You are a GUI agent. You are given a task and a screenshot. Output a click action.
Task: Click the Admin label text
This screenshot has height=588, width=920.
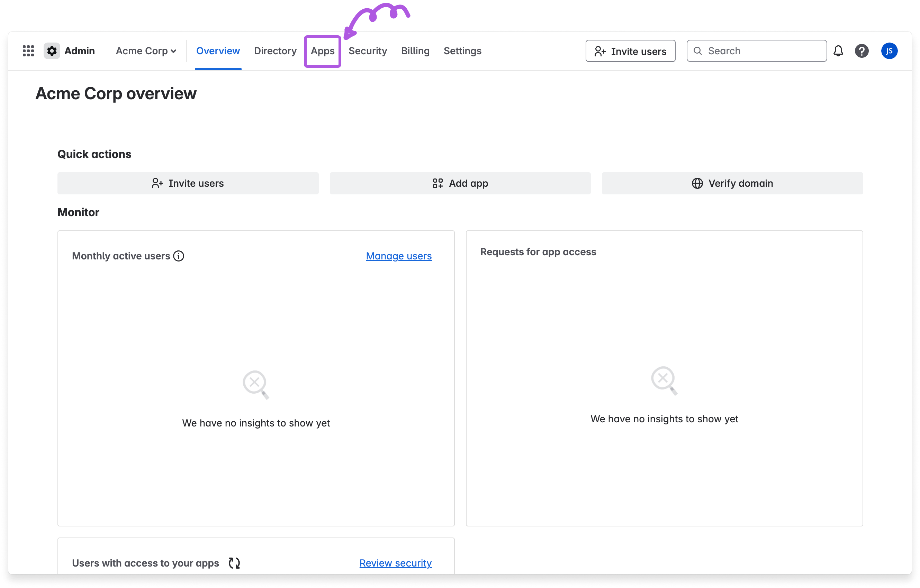click(x=80, y=51)
